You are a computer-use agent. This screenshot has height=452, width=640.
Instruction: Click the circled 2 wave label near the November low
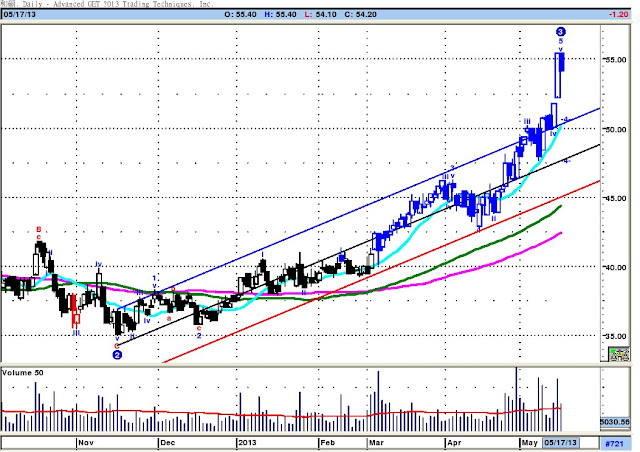(x=117, y=354)
